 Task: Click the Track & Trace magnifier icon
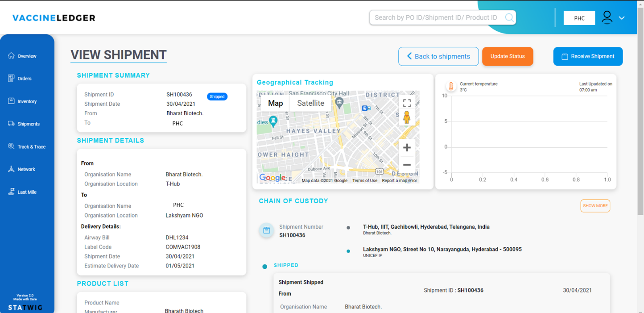click(11, 146)
